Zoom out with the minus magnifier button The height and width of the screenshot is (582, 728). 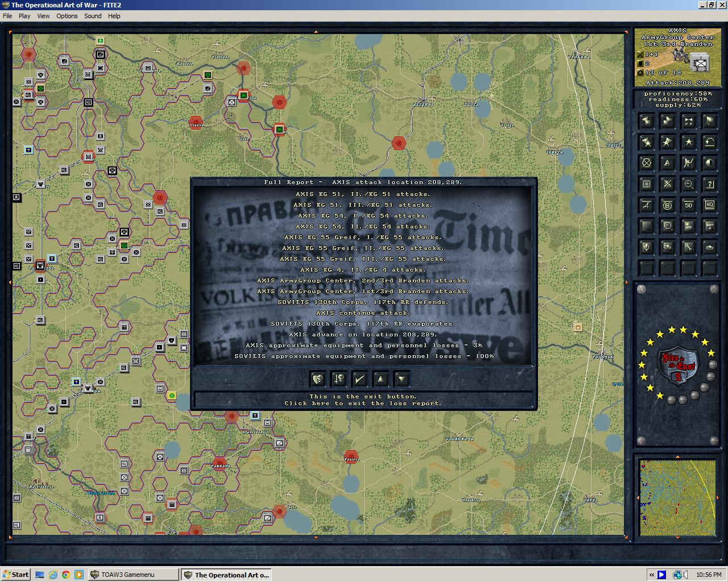(x=689, y=184)
